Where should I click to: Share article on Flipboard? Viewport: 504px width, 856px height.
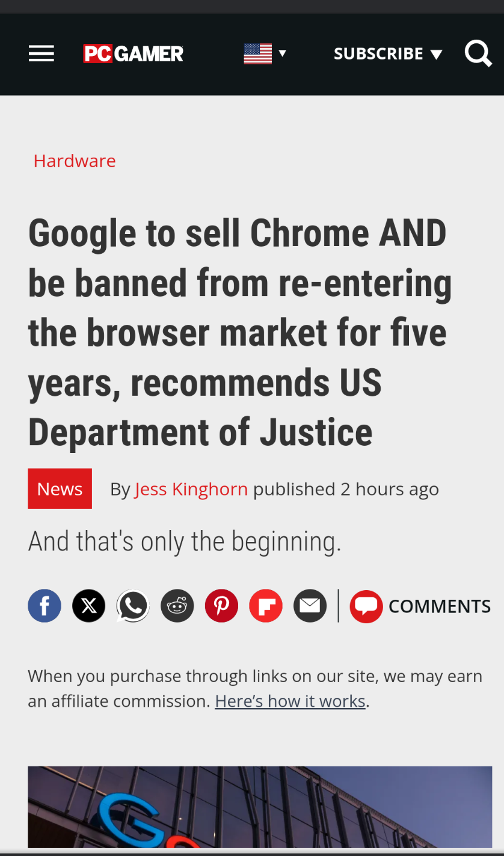pyautogui.click(x=266, y=606)
